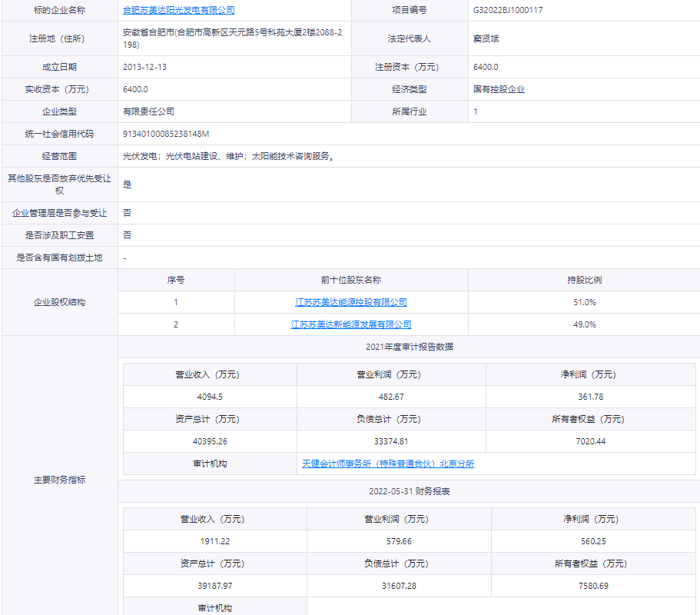Viewport: 700px width, 615px height.
Task: Click 统一社会信用代码 label
Action: pos(59,134)
